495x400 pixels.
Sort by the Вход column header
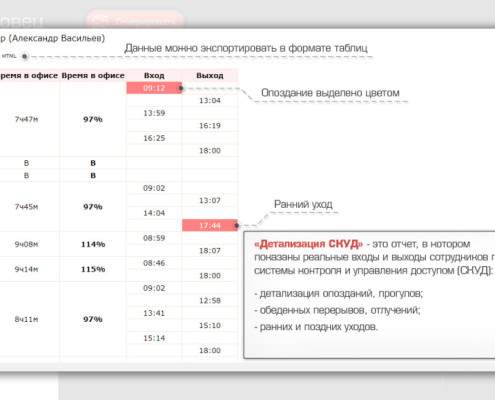click(154, 76)
